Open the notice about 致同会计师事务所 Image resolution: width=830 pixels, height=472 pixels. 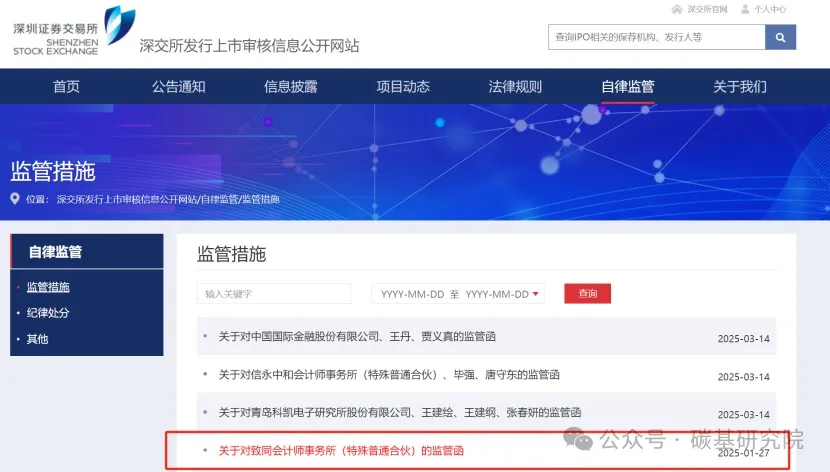(x=341, y=451)
